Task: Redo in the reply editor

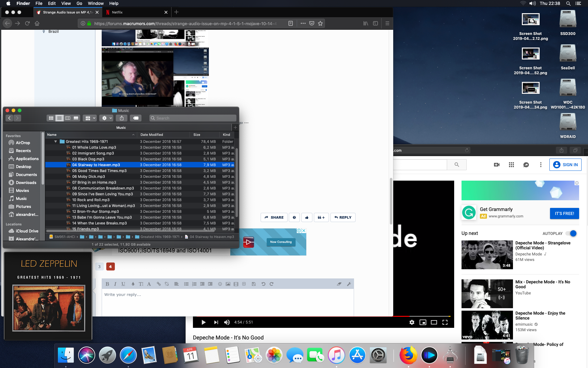Action: (271, 284)
